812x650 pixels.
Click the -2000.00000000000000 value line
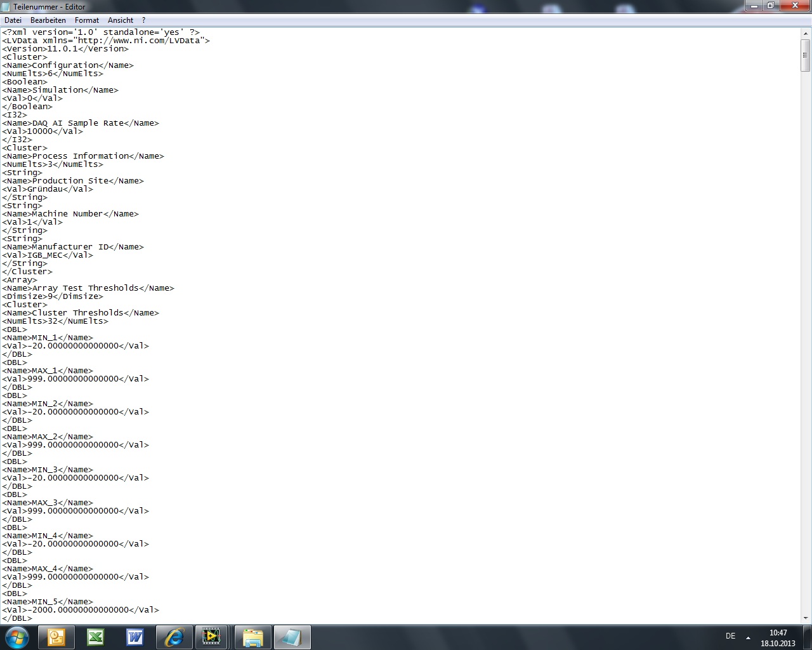click(81, 610)
